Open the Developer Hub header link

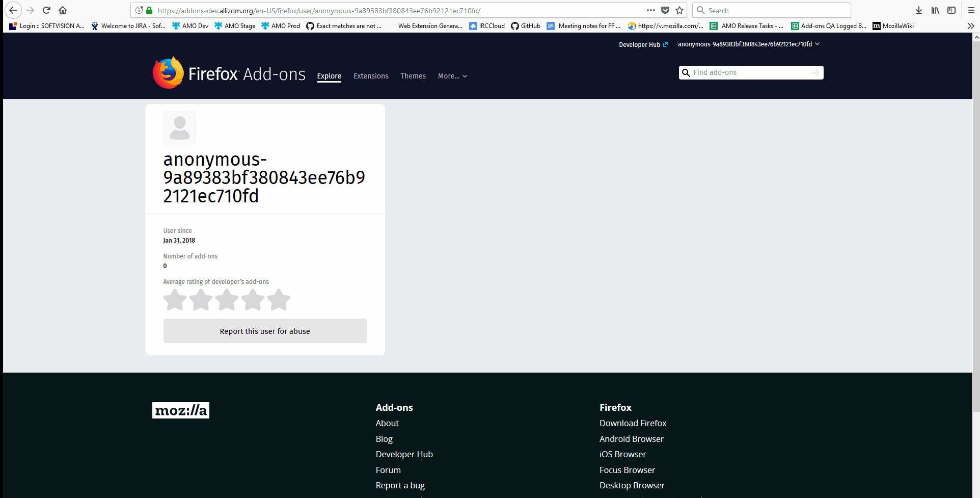pyautogui.click(x=643, y=45)
